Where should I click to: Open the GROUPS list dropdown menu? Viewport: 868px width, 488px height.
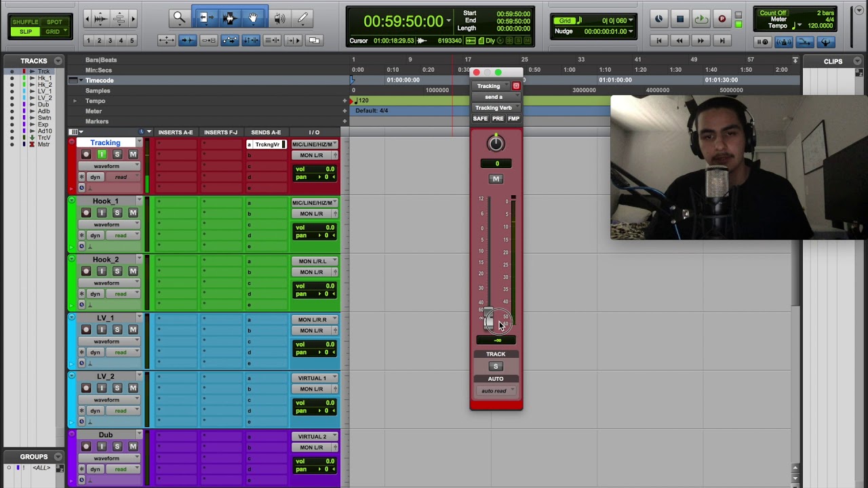[58, 457]
